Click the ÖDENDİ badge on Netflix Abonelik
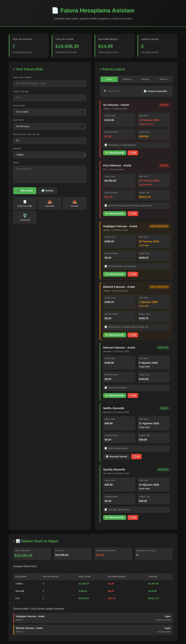This screenshot has height=644, width=186. (164, 408)
